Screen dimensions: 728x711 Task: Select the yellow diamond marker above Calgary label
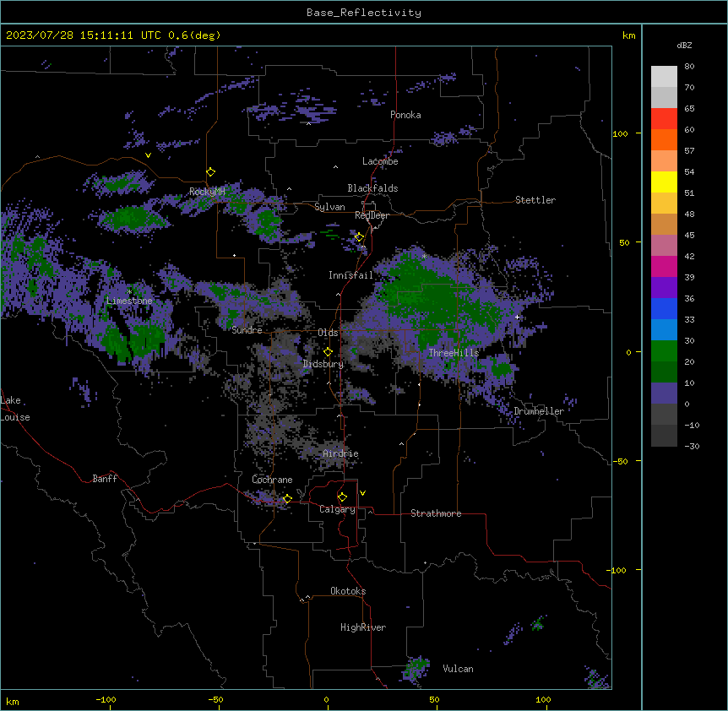[x=342, y=497]
